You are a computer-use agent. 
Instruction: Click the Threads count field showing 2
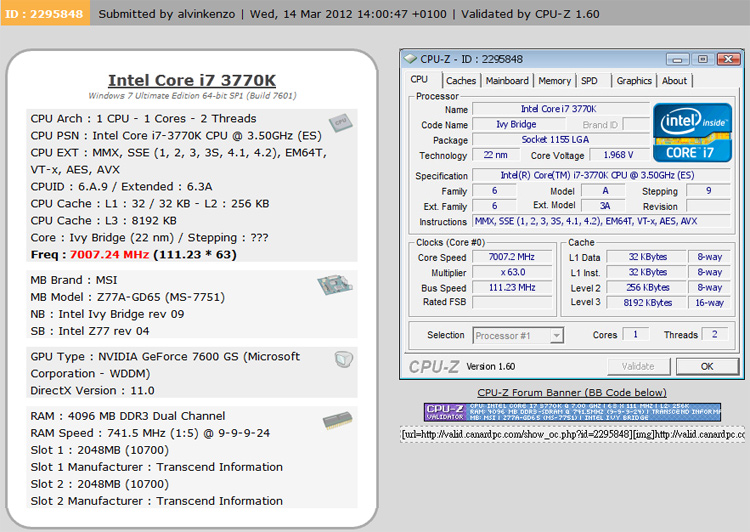tap(715, 334)
